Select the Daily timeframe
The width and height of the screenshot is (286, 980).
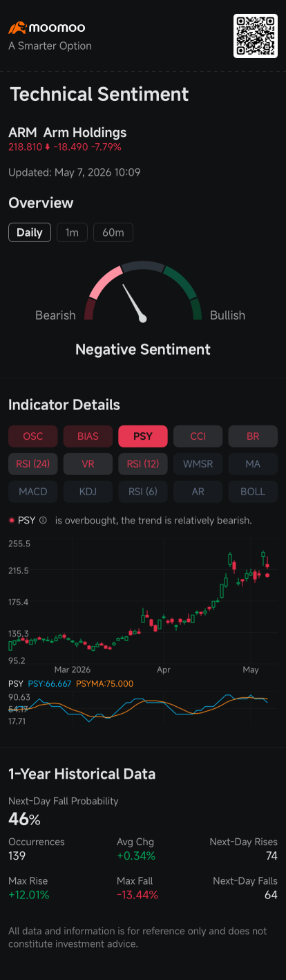point(30,232)
